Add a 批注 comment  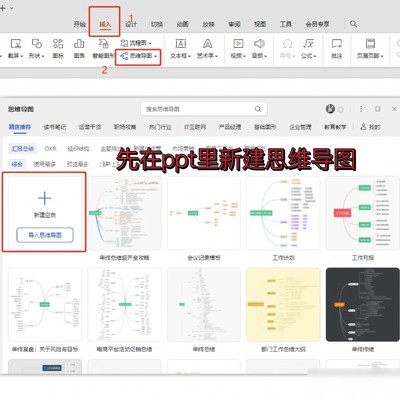337,49
